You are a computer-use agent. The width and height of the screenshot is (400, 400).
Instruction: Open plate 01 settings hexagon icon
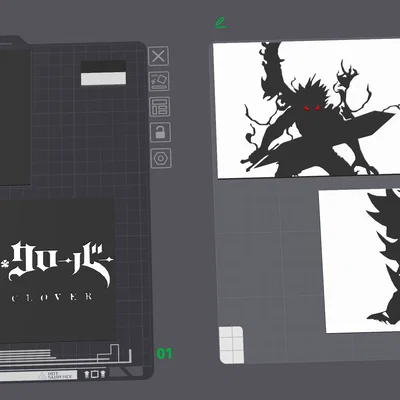coord(161,158)
